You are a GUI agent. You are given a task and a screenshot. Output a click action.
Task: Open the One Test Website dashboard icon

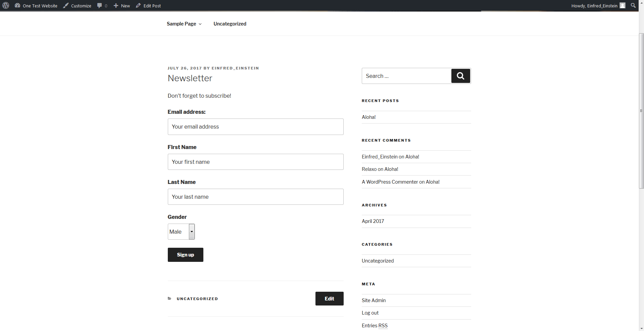(17, 6)
